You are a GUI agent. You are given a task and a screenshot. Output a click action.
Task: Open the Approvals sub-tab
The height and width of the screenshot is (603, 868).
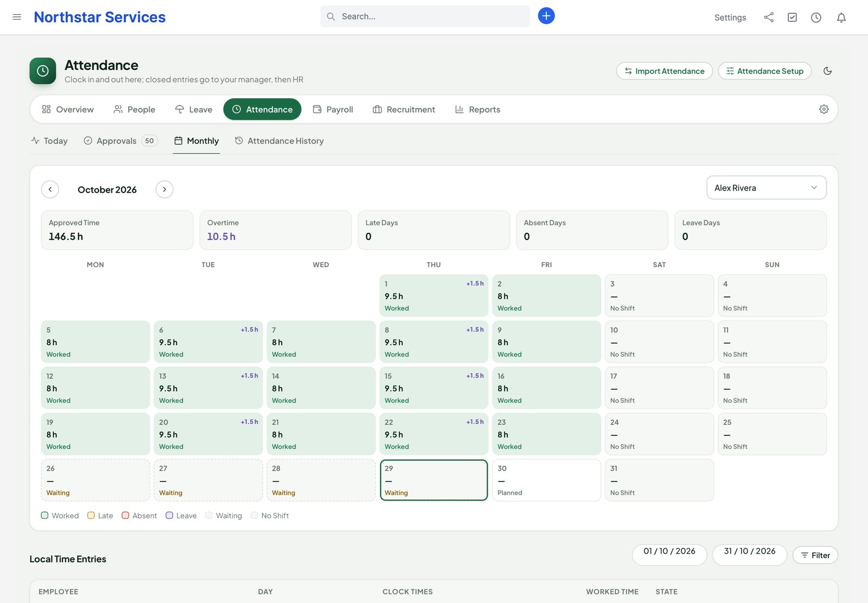pos(120,141)
